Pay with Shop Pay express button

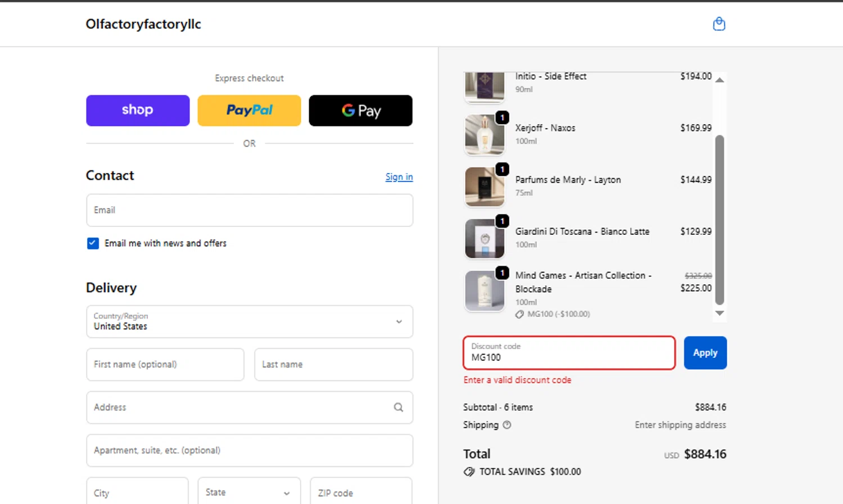138,110
